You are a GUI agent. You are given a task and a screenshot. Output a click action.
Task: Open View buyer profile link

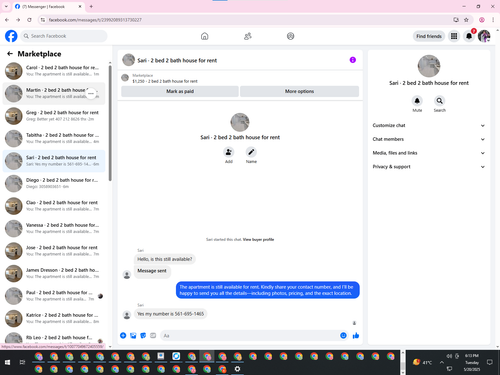tap(258, 239)
